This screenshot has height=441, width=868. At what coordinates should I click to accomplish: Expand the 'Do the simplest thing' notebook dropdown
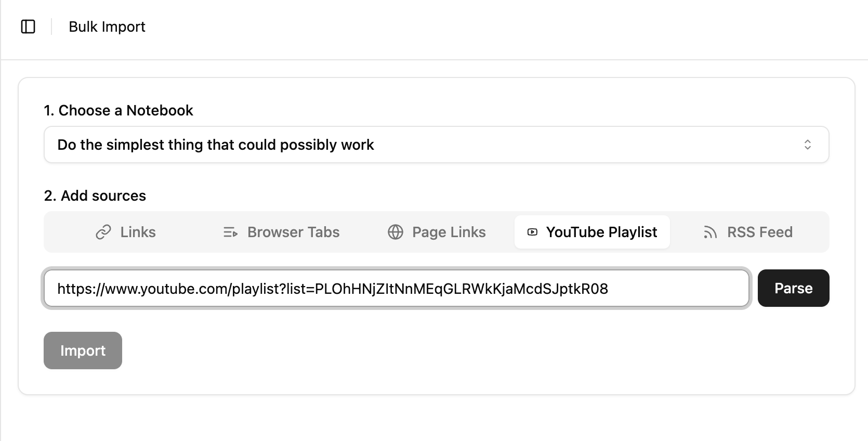pos(437,145)
